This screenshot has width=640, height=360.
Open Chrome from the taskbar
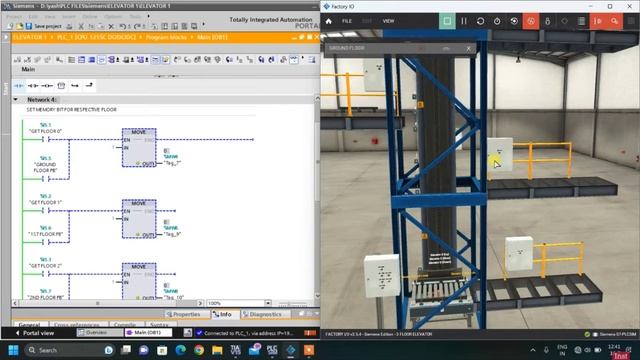tap(199, 350)
